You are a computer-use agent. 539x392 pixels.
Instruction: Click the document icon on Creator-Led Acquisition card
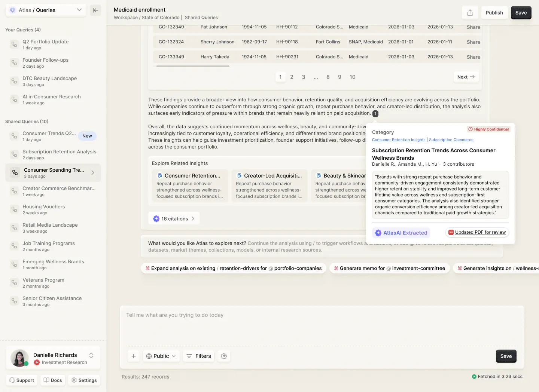pyautogui.click(x=239, y=175)
